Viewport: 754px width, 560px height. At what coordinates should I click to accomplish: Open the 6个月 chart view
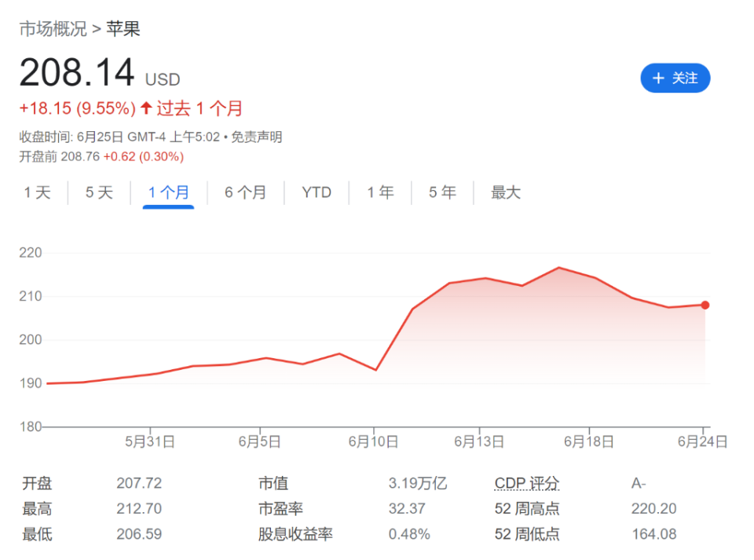pyautogui.click(x=245, y=192)
